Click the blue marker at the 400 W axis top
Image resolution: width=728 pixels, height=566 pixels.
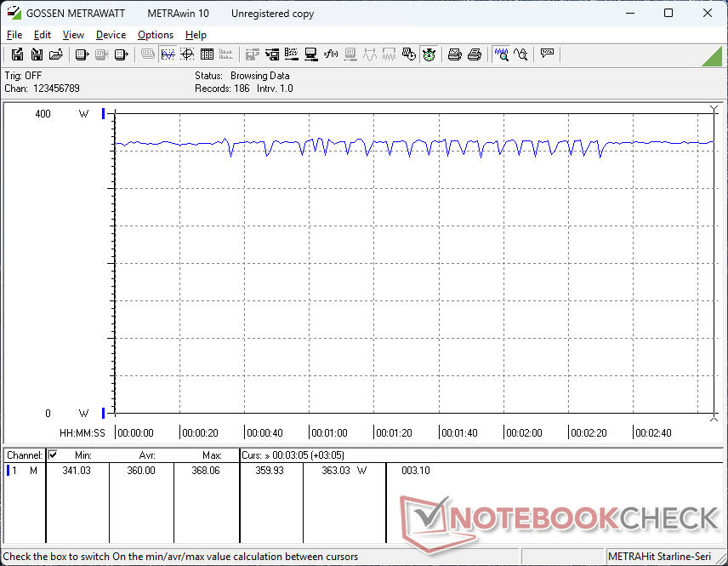click(104, 114)
